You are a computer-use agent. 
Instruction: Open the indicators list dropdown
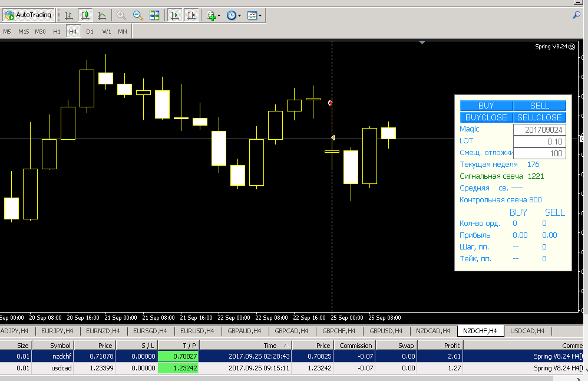coord(214,15)
